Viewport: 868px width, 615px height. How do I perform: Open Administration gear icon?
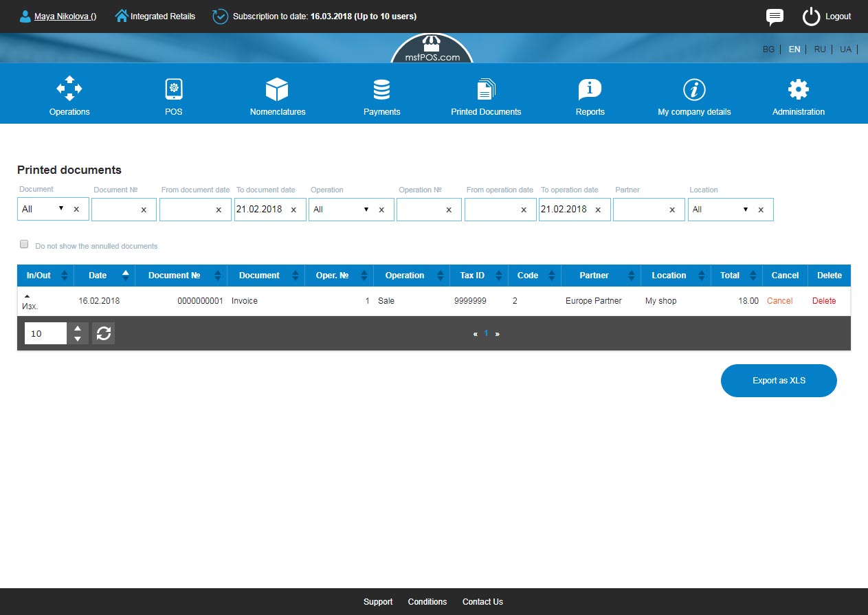click(798, 89)
